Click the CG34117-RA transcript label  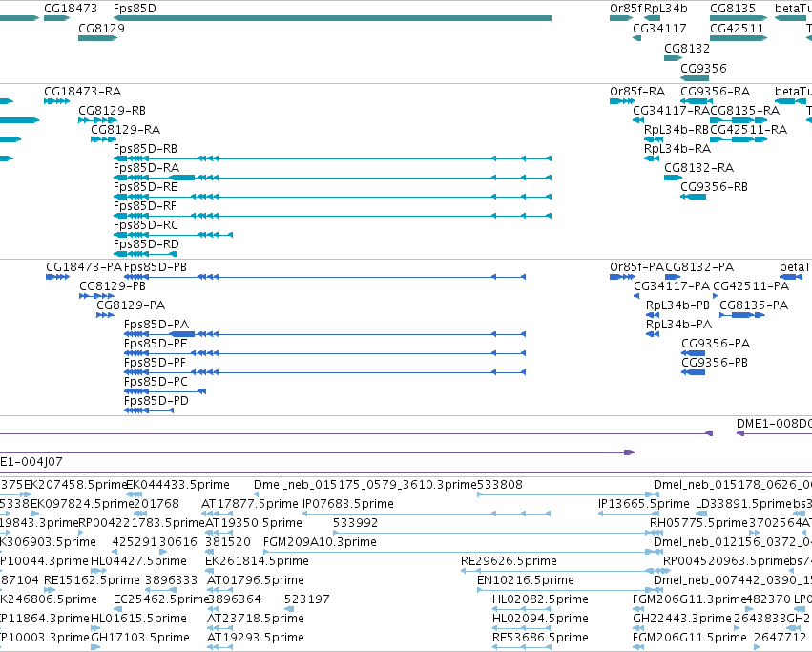(x=671, y=111)
